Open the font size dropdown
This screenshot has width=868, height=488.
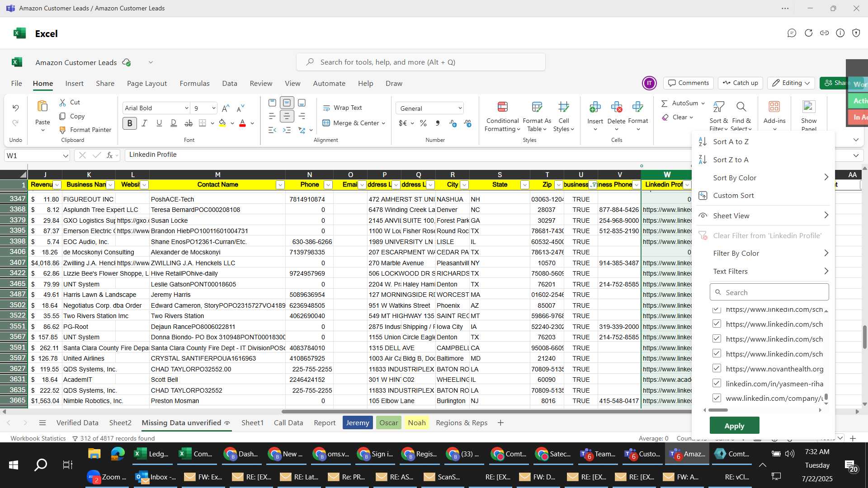[213, 108]
